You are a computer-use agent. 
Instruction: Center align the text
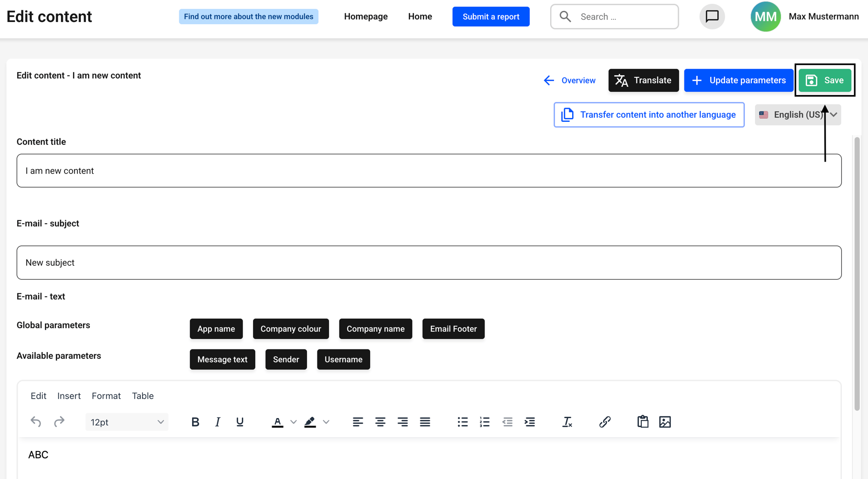[x=380, y=422]
